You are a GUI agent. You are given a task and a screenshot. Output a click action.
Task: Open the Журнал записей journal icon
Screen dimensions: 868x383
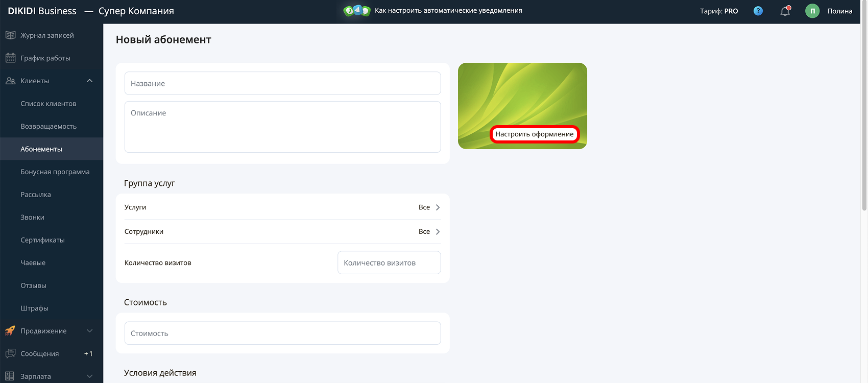[x=10, y=35]
